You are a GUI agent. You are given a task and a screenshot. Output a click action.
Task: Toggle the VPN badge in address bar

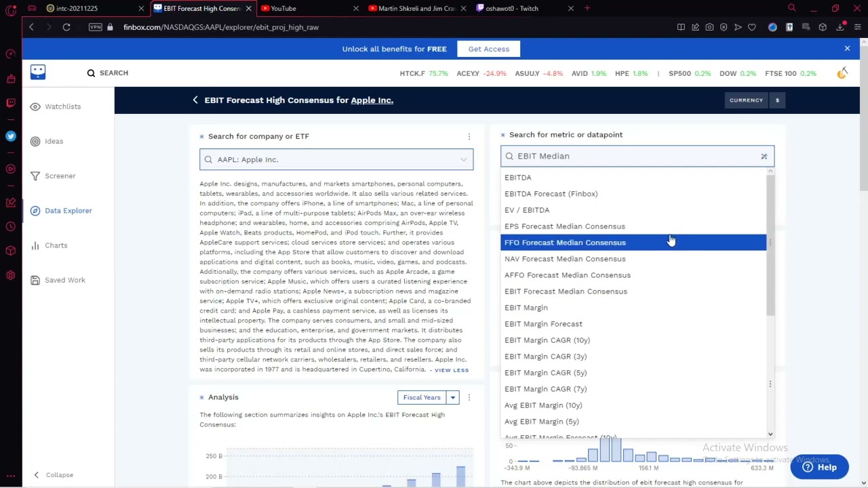pos(95,27)
